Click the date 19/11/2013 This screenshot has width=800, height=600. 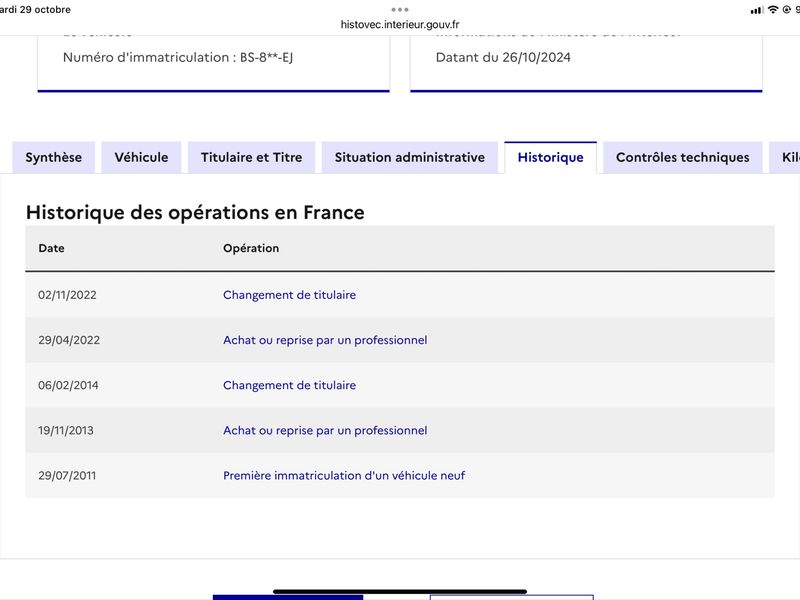coord(66,431)
